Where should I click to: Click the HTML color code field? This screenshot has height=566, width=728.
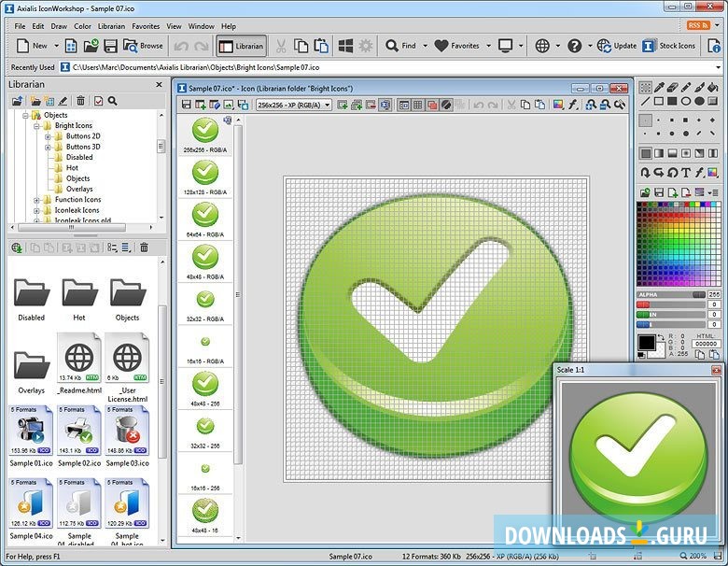point(707,344)
